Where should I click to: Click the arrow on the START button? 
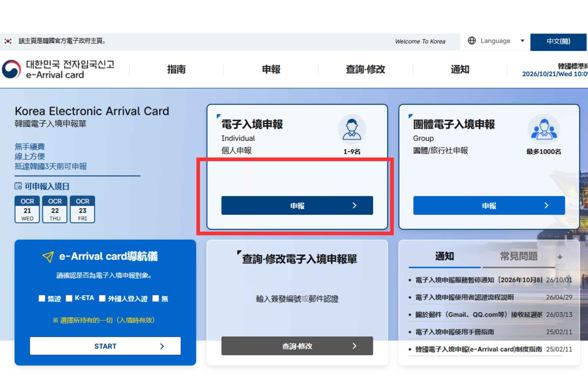tap(162, 346)
